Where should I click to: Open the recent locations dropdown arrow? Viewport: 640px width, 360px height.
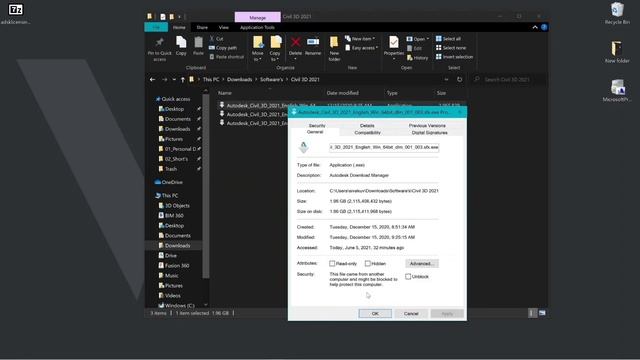tap(174, 80)
